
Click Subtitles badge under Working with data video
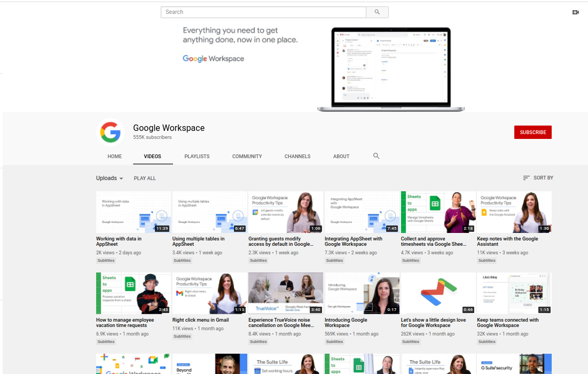pos(106,260)
